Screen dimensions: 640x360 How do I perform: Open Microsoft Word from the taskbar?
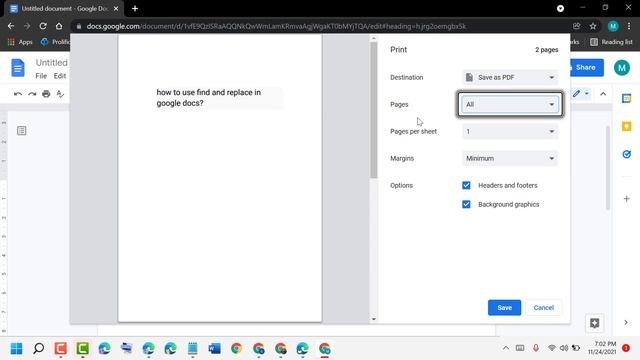point(214,349)
